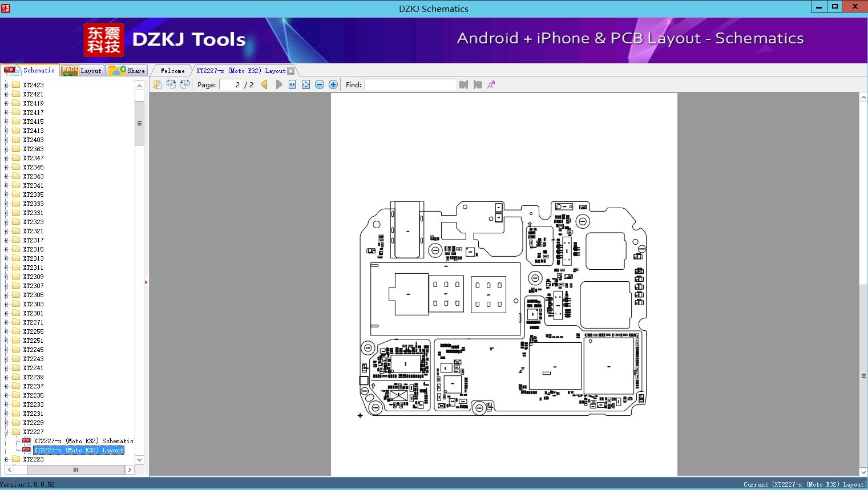Find the next search match

click(478, 84)
